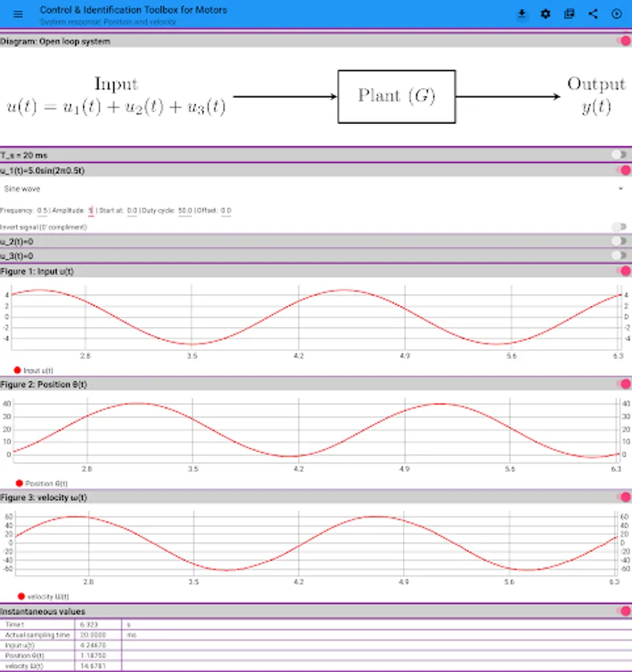Viewport: 632px width, 672px height.
Task: Open the hamburger navigation menu
Action: pyautogui.click(x=18, y=14)
